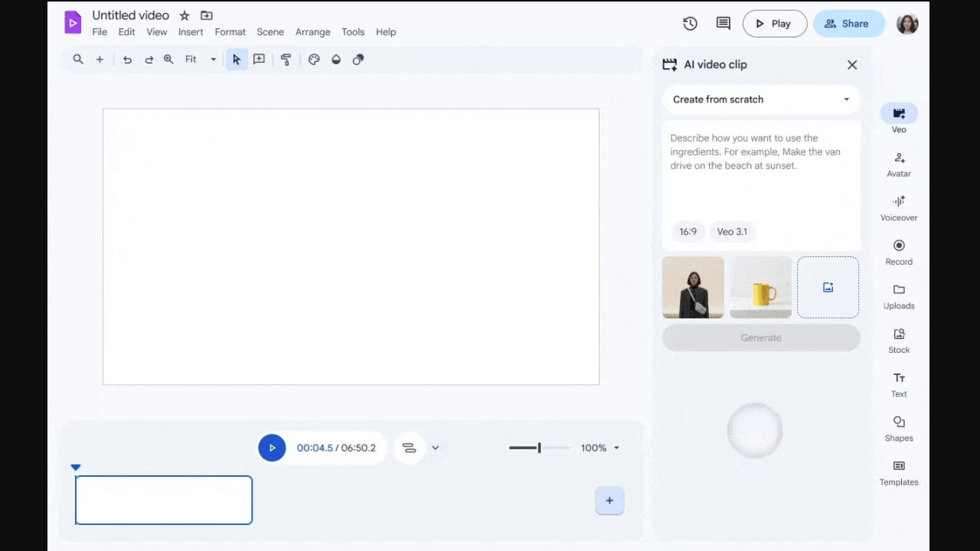Open the 16:9 aspect ratio chip

point(688,231)
